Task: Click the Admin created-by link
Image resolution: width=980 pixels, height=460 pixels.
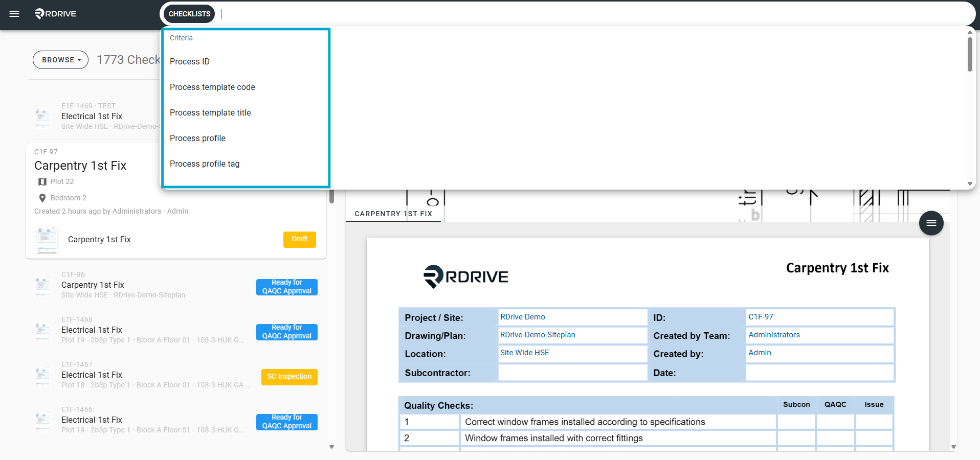Action: (760, 353)
